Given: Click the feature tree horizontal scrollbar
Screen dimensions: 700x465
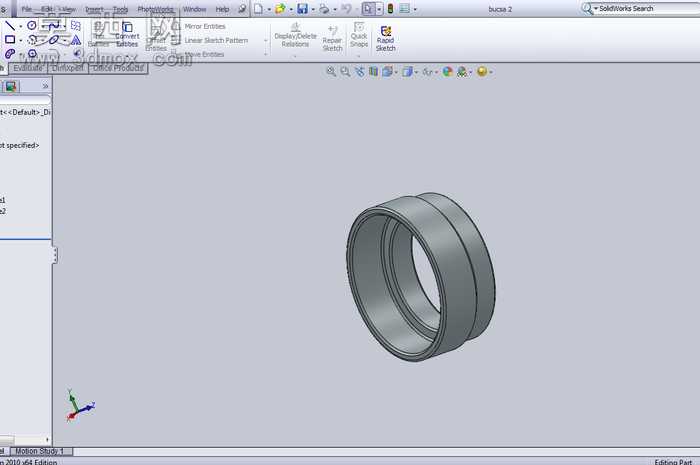Looking at the screenshot, I should (x=25, y=440).
